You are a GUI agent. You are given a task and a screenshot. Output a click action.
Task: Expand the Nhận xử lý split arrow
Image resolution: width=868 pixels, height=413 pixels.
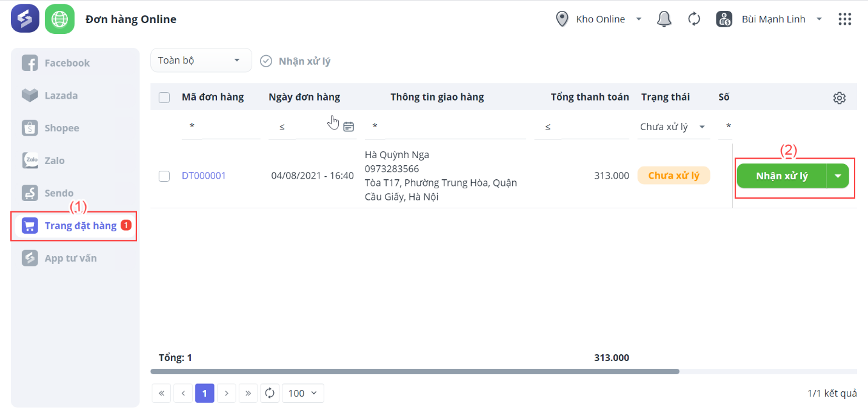click(x=838, y=176)
